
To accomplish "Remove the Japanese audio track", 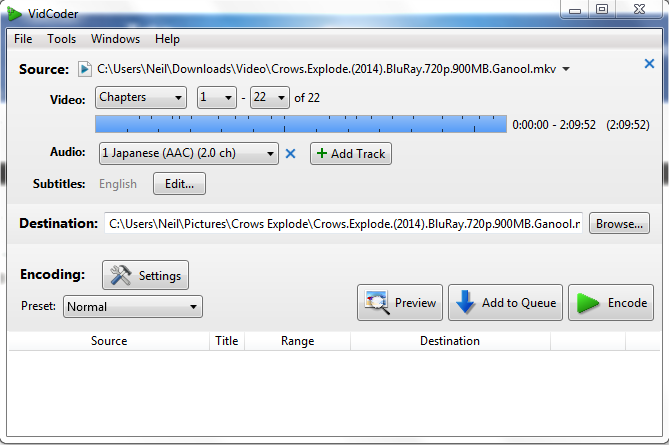I will coord(291,154).
